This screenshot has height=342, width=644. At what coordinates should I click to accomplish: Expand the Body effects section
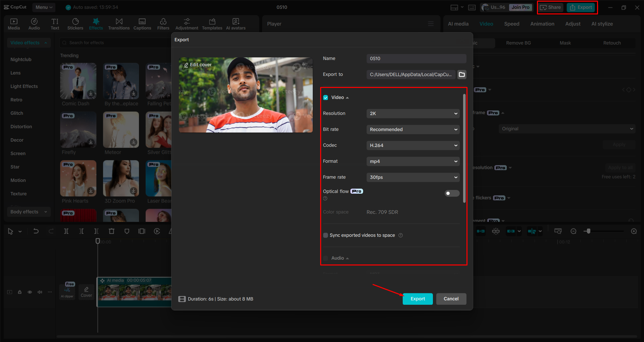pos(28,212)
